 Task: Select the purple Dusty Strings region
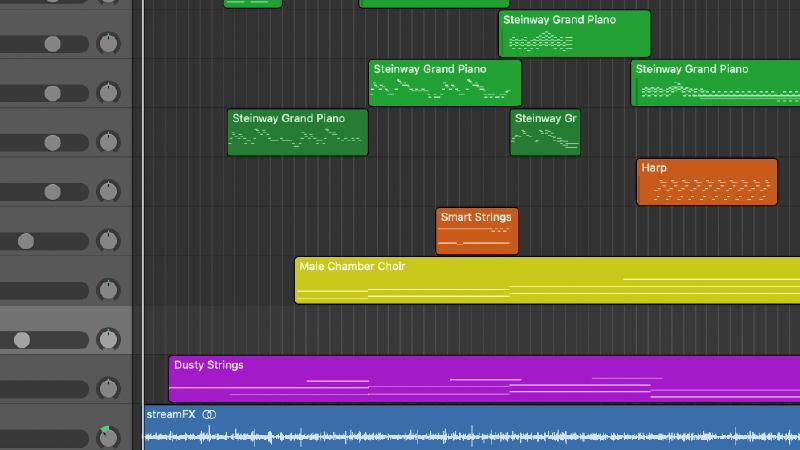[x=480, y=379]
